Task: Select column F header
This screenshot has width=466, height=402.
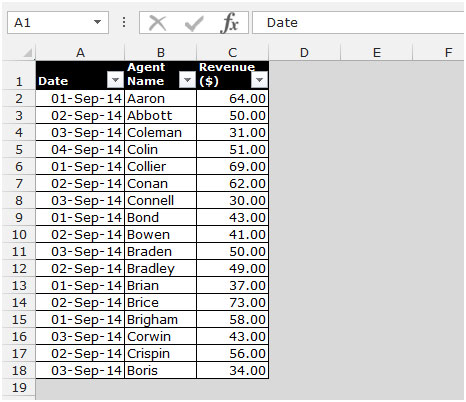Action: pyautogui.click(x=439, y=53)
